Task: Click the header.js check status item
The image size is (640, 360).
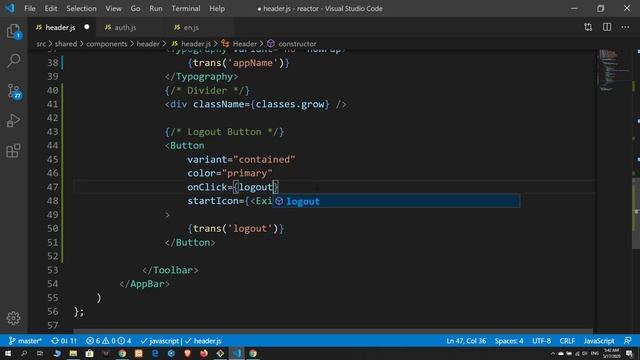Action: pos(203,341)
